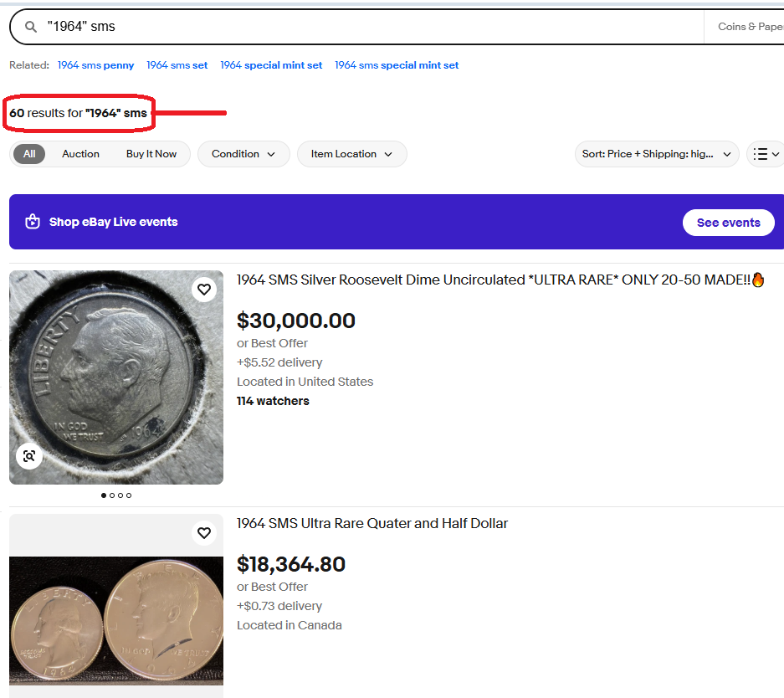Click image search icon on dime photo
This screenshot has height=698, width=784.
pos(29,456)
